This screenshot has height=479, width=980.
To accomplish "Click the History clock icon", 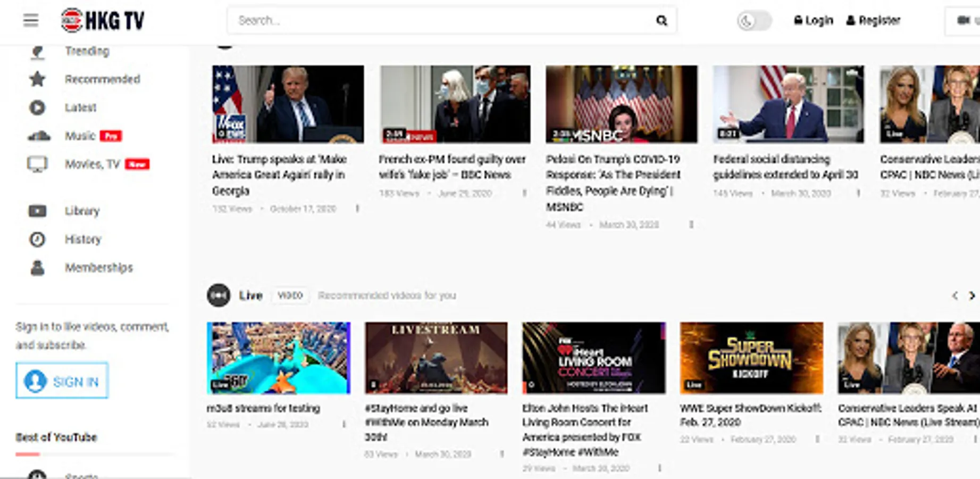I will pyautogui.click(x=37, y=240).
